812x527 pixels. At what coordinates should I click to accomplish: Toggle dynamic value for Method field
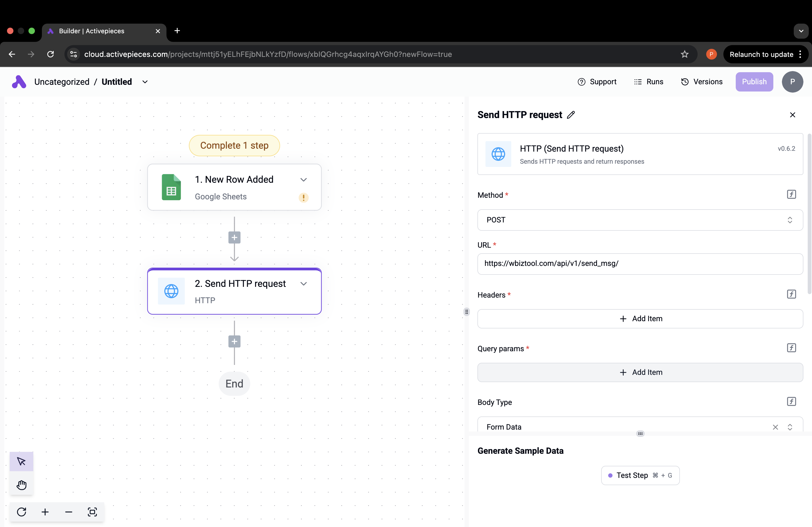point(791,195)
